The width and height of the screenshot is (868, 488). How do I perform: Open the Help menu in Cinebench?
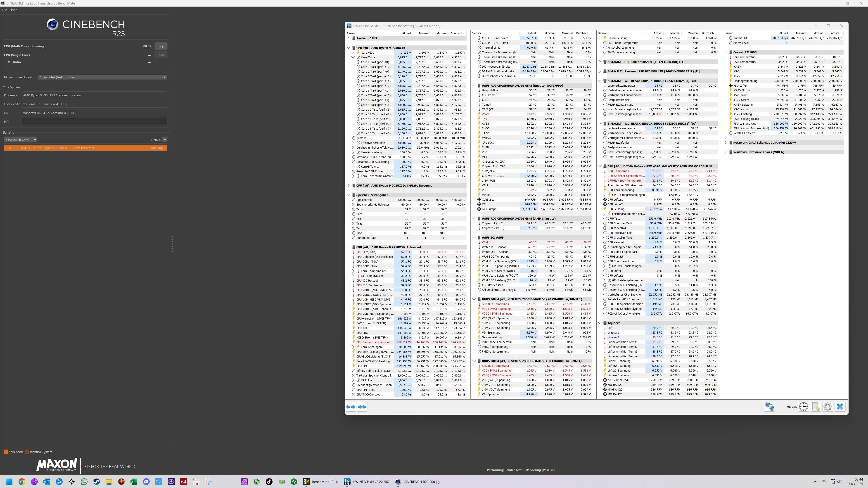(14, 10)
